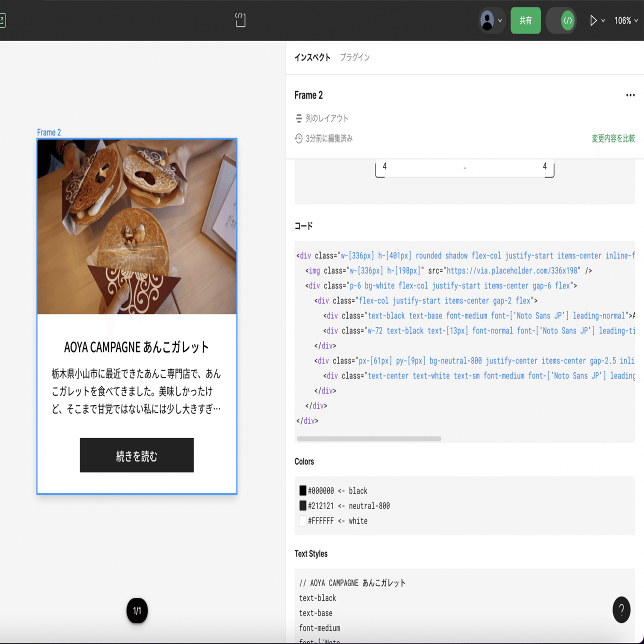Image resolution: width=644 pixels, height=644 pixels.
Task: Expand the chevron beside the user avatar
Action: tap(500, 21)
